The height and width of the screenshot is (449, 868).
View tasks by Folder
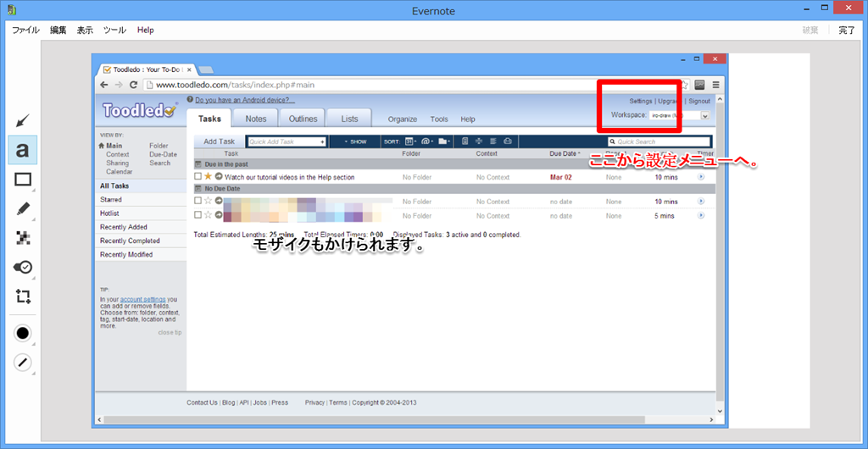(159, 146)
